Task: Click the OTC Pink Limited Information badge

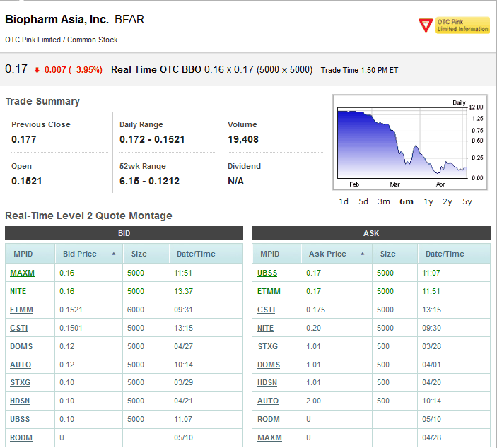Action: 454,25
